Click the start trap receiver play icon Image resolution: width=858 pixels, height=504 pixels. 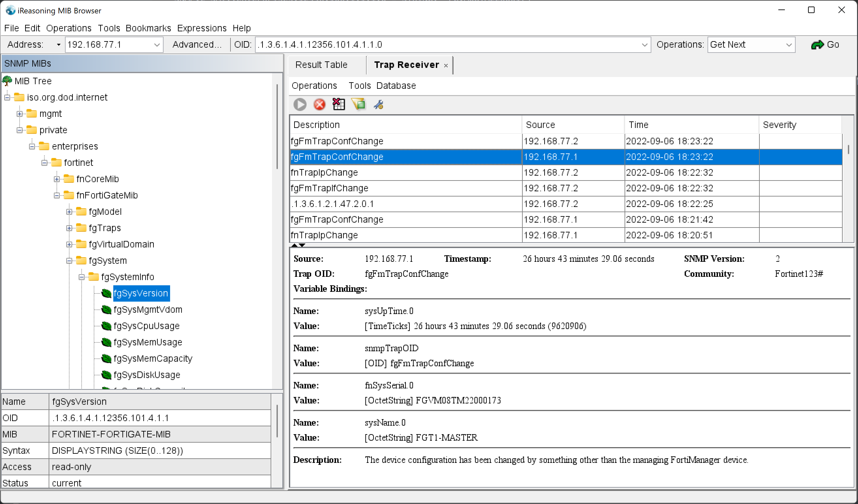click(300, 104)
